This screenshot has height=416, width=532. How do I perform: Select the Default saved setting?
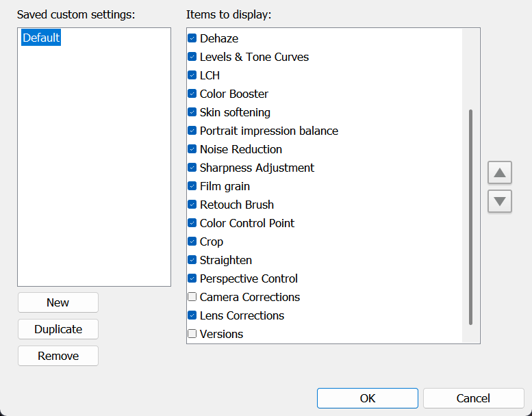(x=41, y=38)
